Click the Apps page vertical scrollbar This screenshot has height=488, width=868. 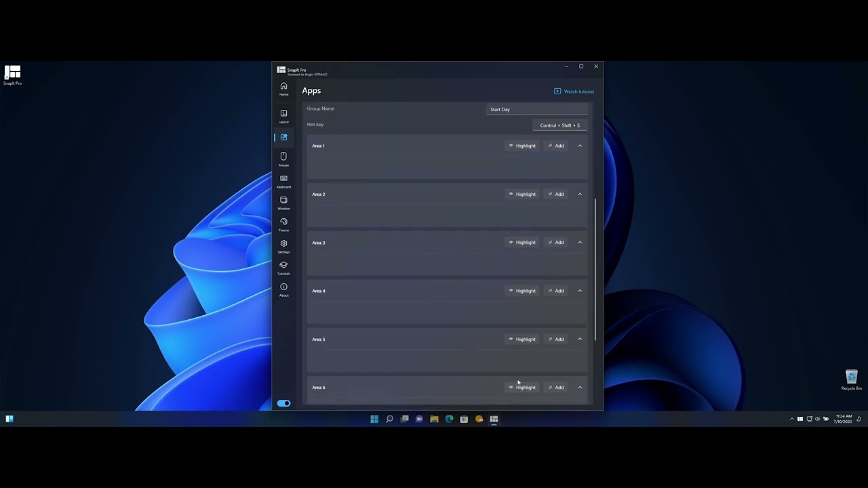tap(595, 270)
